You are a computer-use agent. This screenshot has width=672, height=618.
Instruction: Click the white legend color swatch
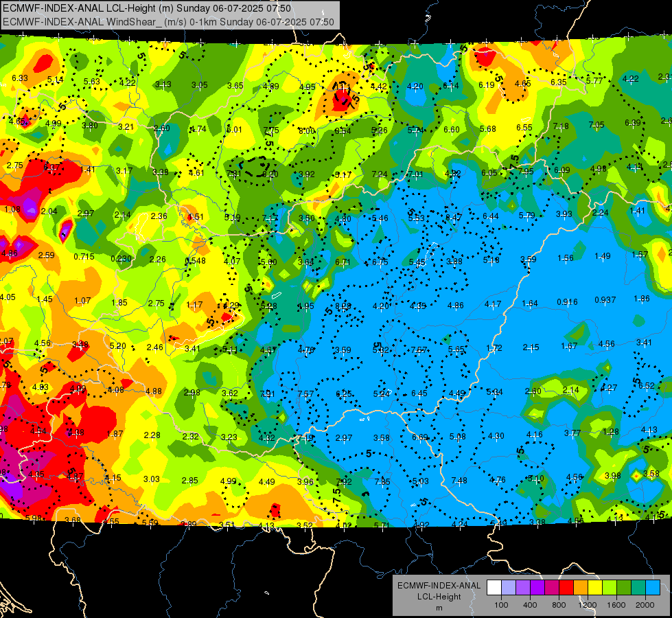(x=494, y=588)
